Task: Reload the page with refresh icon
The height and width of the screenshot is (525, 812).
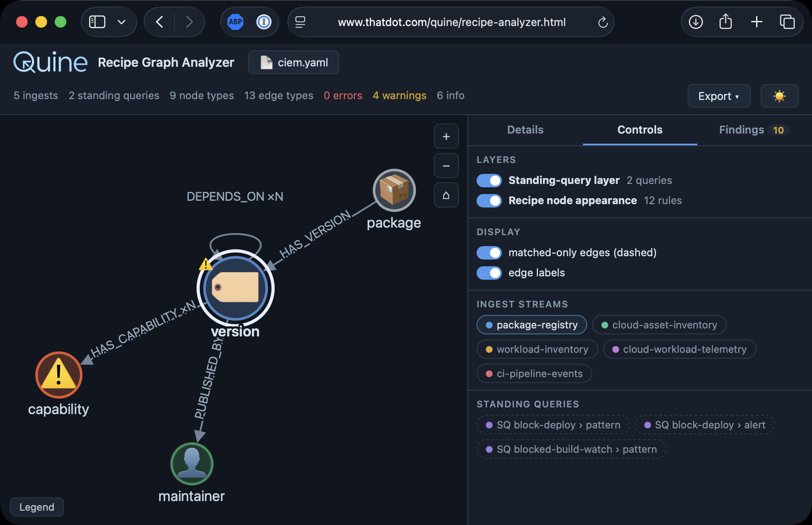Action: tap(603, 22)
